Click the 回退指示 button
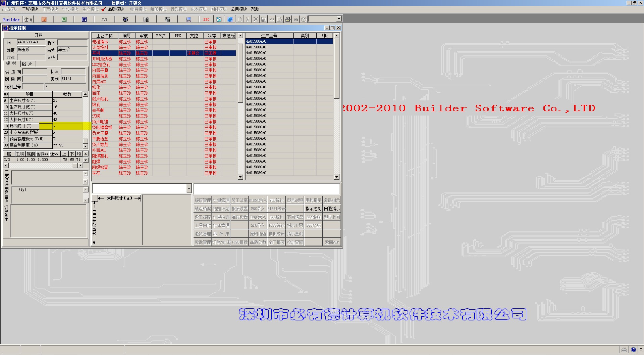 click(331, 209)
